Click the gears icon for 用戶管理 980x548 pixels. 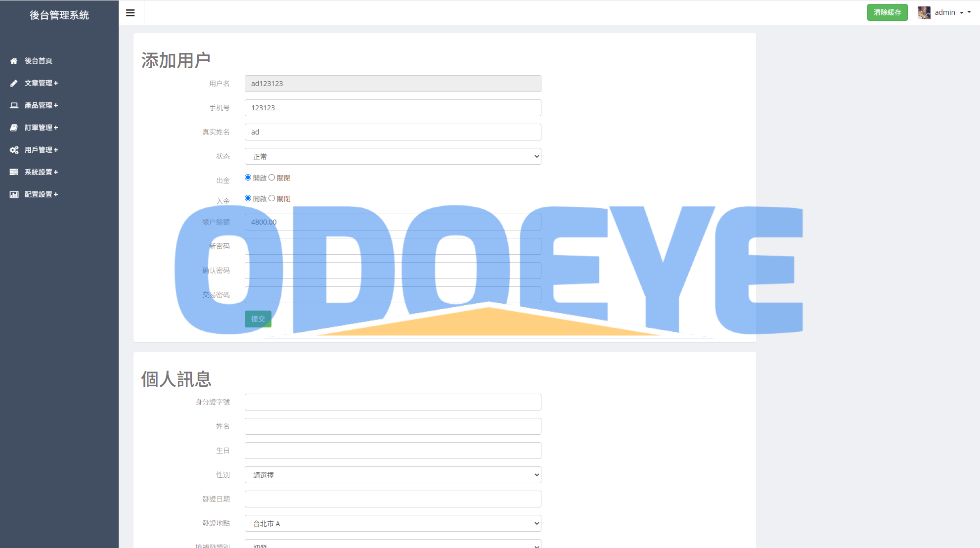[x=14, y=150]
